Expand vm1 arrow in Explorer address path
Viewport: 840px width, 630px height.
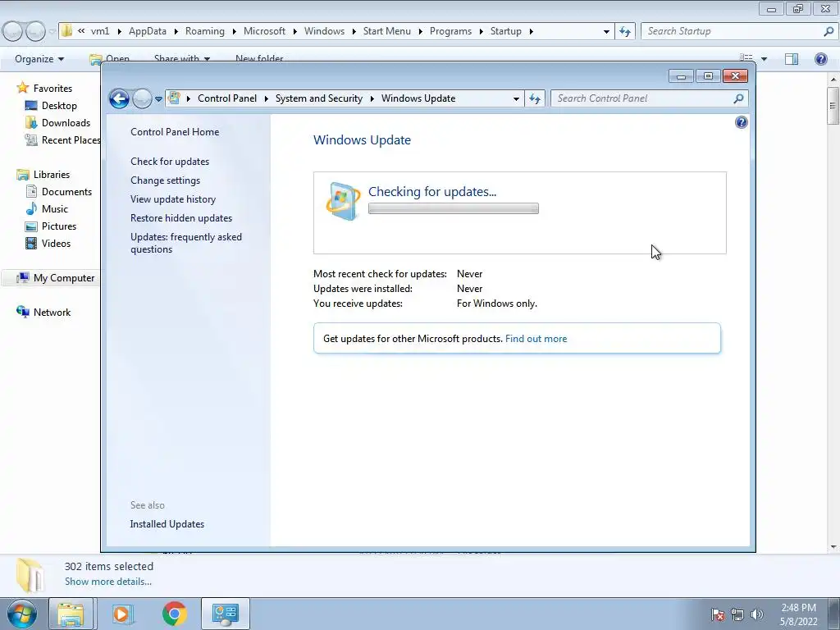[118, 32]
